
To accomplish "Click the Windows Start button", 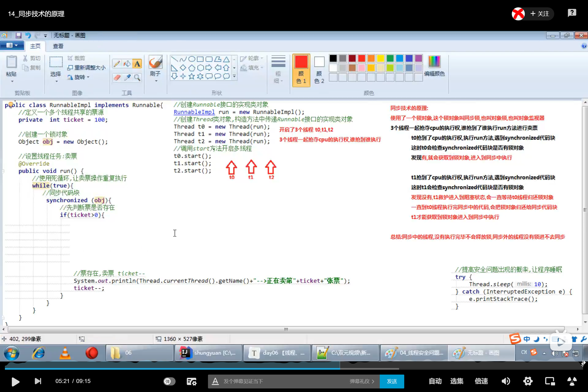I will [11, 353].
